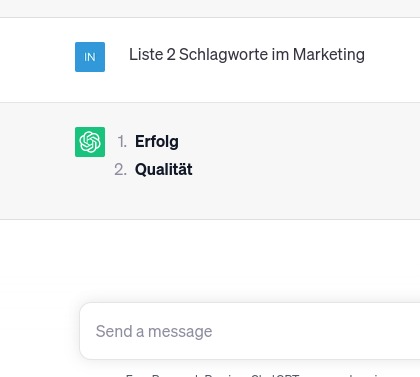Click the ChatGPT footer text at bottom
420x377 pixels.
point(275,375)
